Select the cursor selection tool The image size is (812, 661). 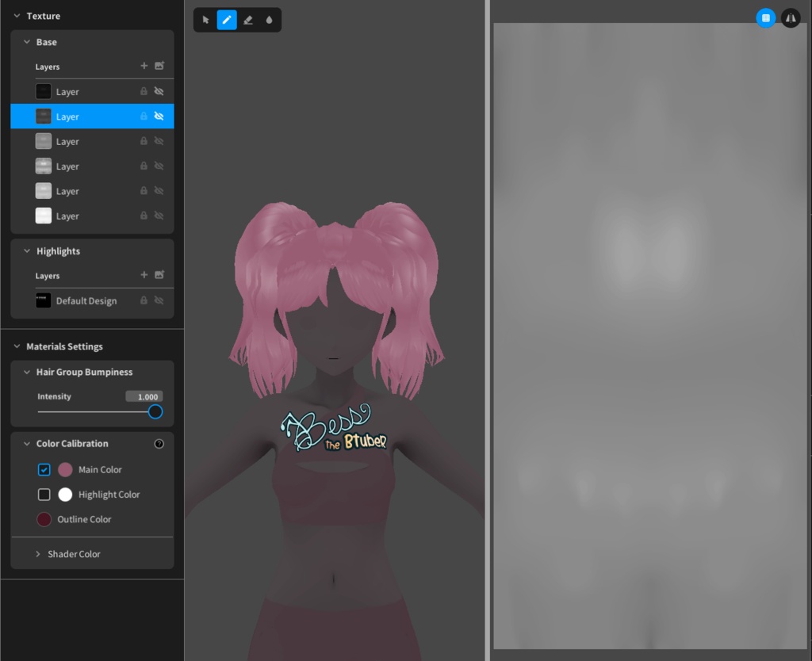pyautogui.click(x=205, y=19)
